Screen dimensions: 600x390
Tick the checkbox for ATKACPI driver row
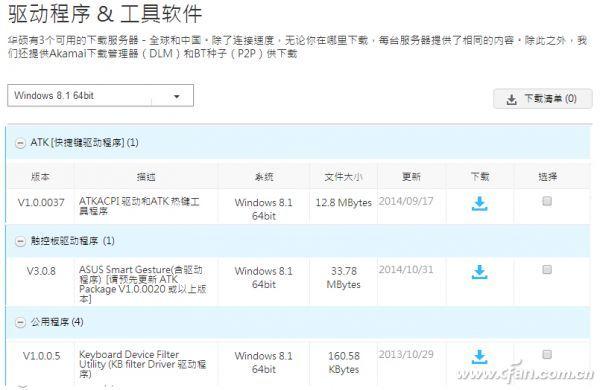click(x=547, y=201)
